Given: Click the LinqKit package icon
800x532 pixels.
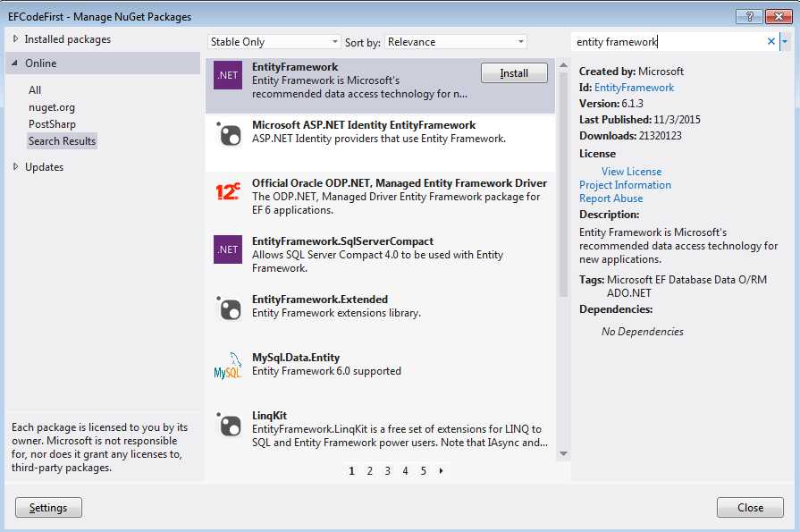Looking at the screenshot, I should (x=229, y=425).
